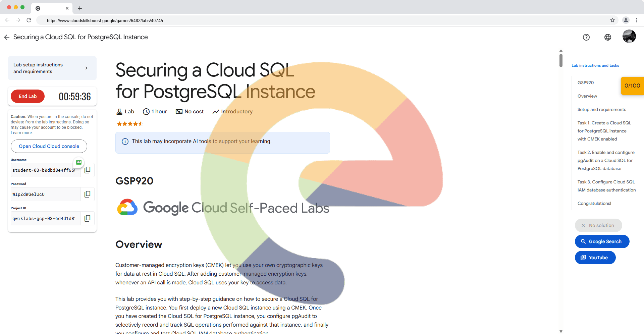The width and height of the screenshot is (644, 334).
Task: Click the Google Search button
Action: click(x=602, y=241)
